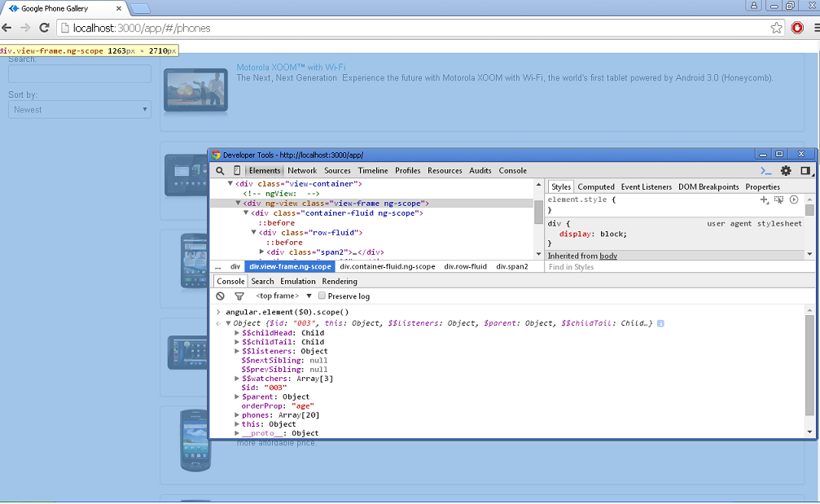Open the Chrome user profile button
This screenshot has height=504, width=820.
(753, 5)
